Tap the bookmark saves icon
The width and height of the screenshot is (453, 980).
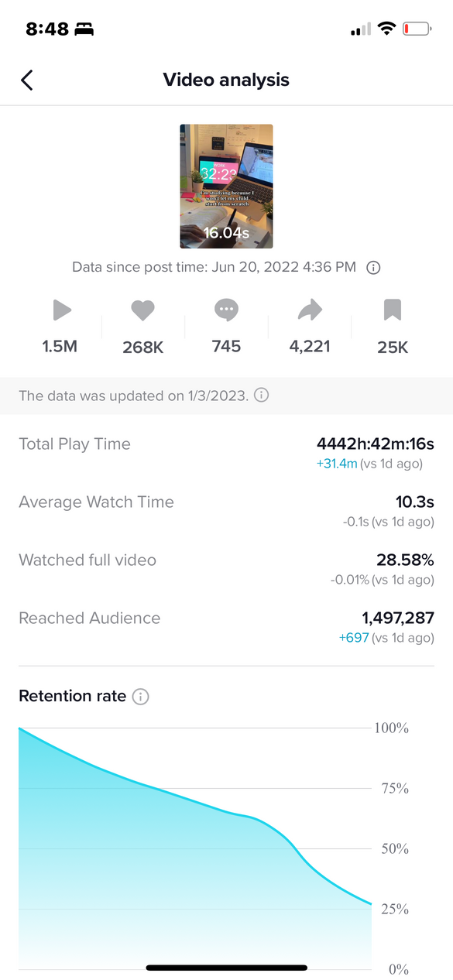(x=393, y=311)
